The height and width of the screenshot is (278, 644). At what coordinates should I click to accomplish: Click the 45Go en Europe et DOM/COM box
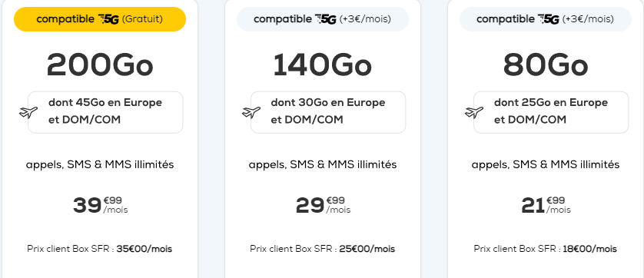pos(105,112)
